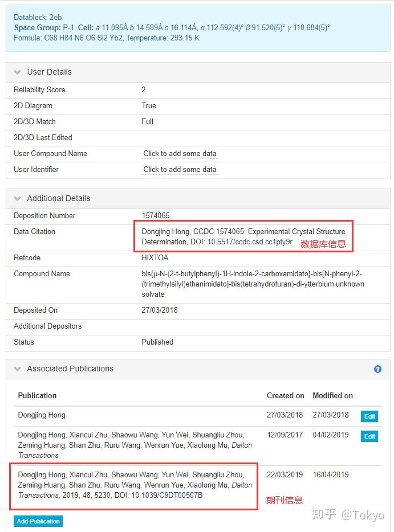Click the Add Publication button

click(x=38, y=521)
